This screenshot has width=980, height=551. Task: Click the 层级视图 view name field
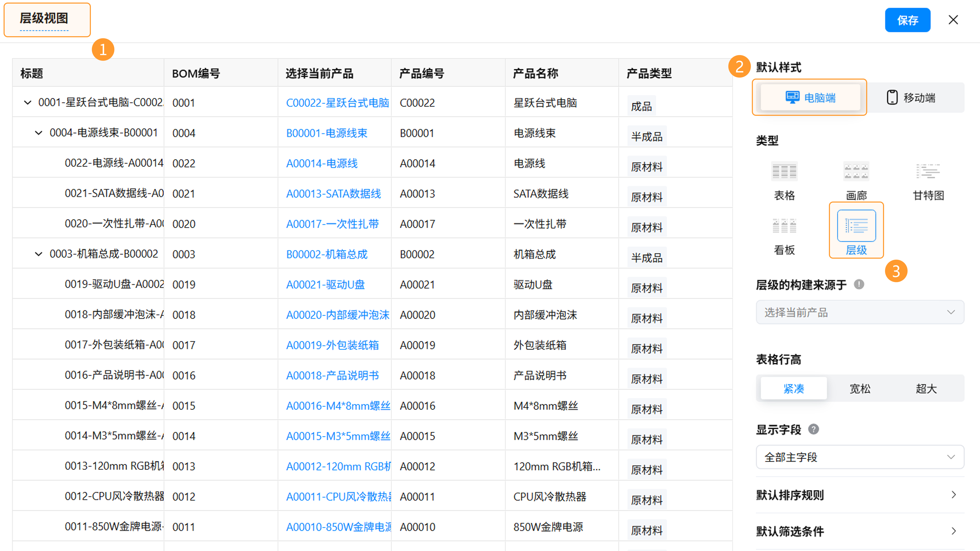44,18
